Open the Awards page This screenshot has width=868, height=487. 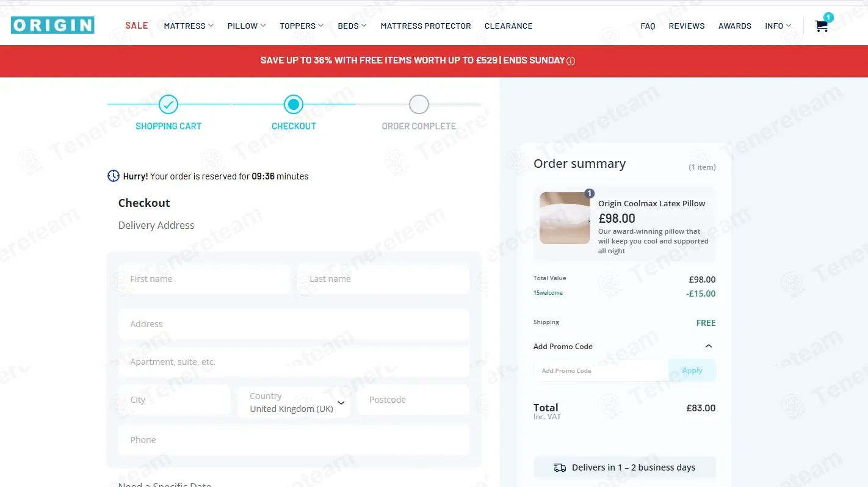[x=735, y=26]
